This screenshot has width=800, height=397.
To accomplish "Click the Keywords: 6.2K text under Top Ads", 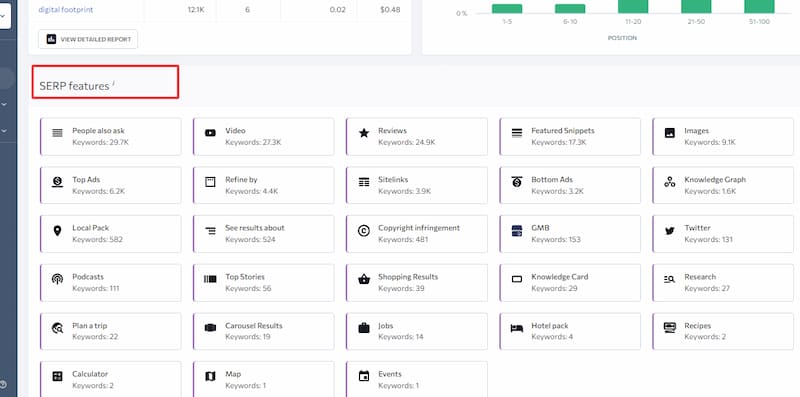I will [x=98, y=191].
